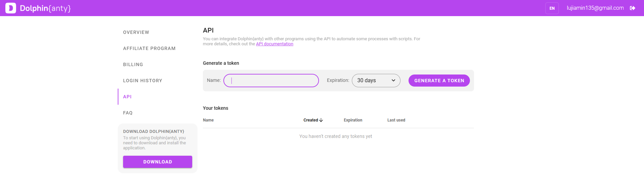Click the Created column sort arrow
The height and width of the screenshot is (196, 644).
click(x=321, y=120)
